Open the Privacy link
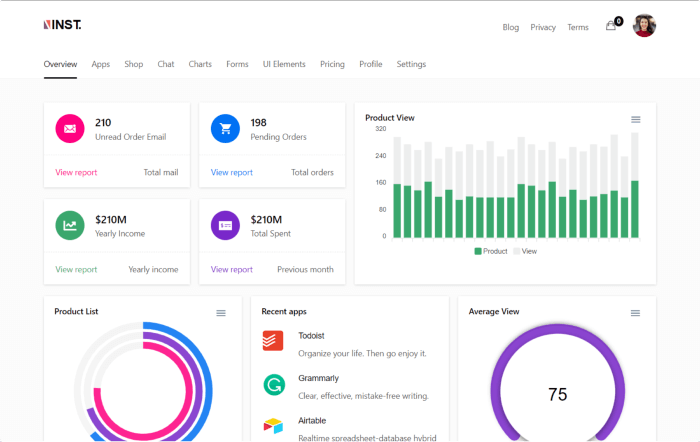Viewport: 700px width, 442px height. tap(543, 27)
